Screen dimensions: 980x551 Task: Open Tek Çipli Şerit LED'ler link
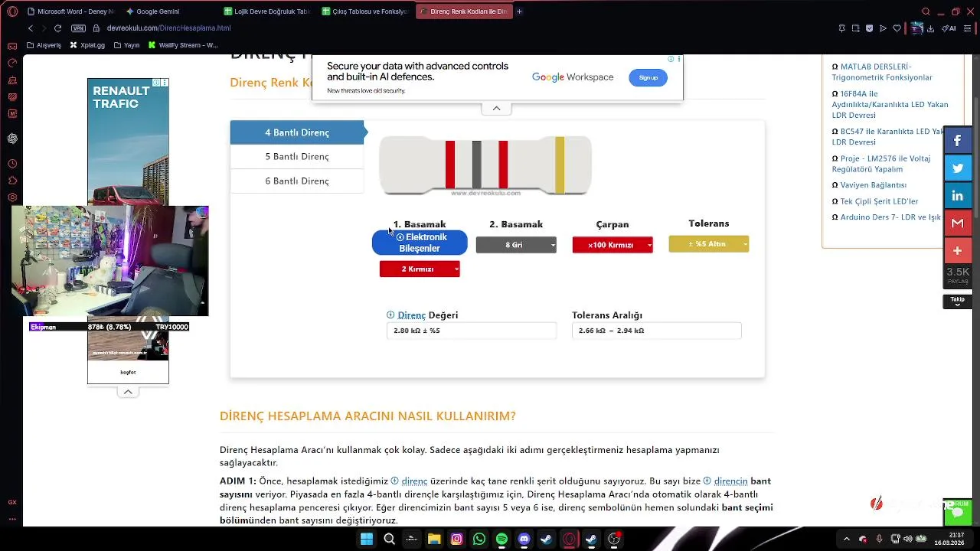pyautogui.click(x=879, y=201)
